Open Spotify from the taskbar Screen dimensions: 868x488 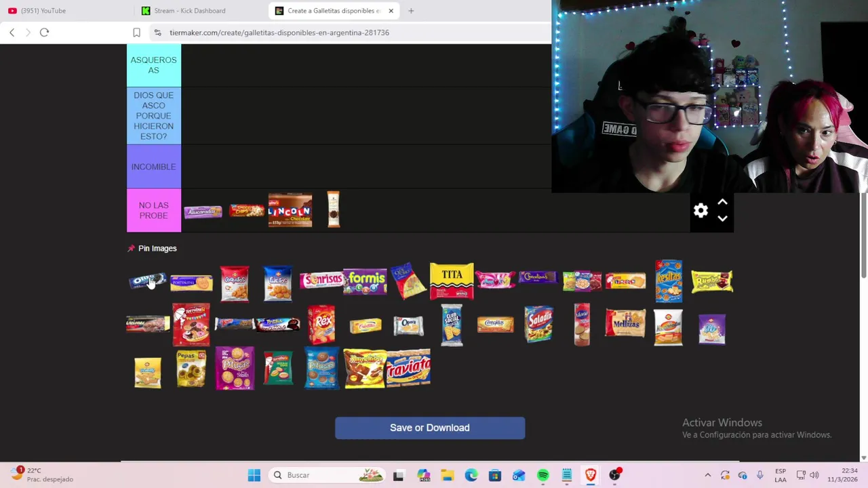[x=542, y=475]
